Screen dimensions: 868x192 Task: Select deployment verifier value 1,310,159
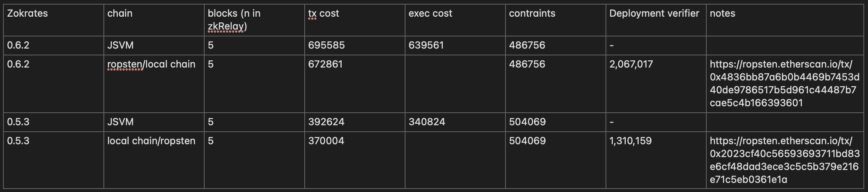click(630, 141)
